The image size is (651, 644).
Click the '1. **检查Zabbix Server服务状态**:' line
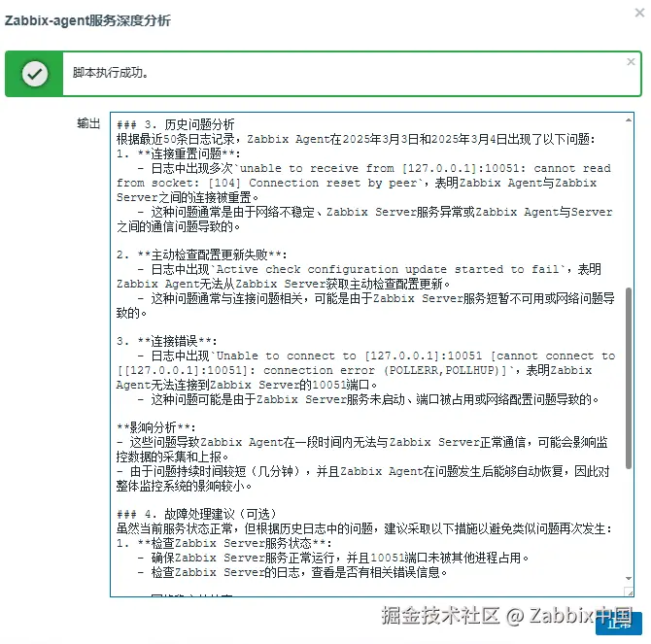click(224, 543)
